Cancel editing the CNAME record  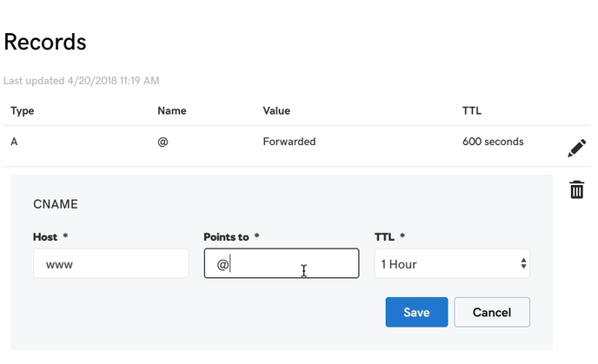tap(492, 312)
